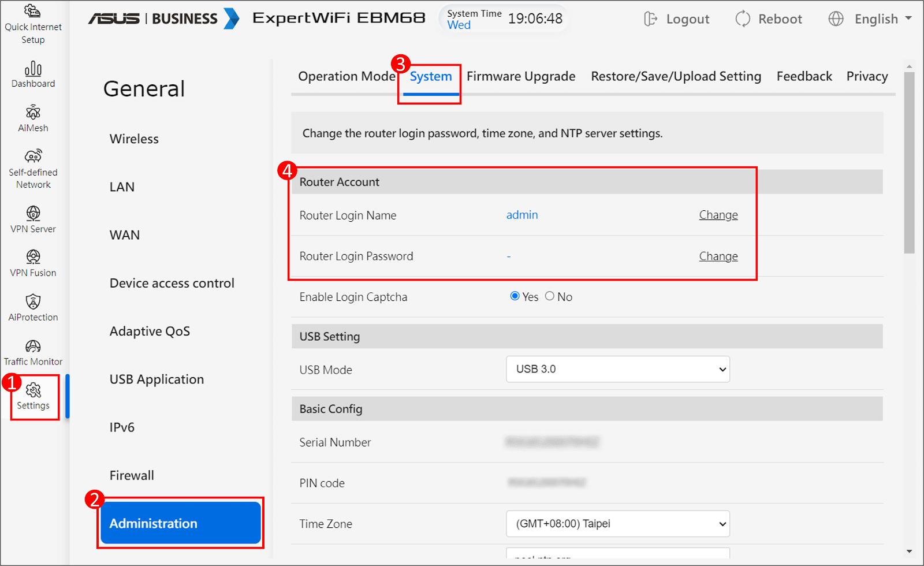Screen dimensions: 924x566
Task: Click Change link for Router Login Password
Action: point(718,256)
